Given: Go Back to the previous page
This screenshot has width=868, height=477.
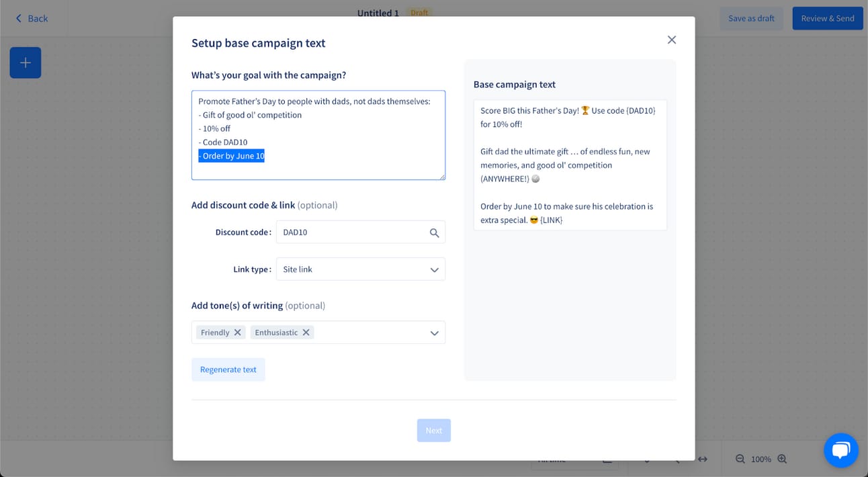Looking at the screenshot, I should pyautogui.click(x=32, y=18).
